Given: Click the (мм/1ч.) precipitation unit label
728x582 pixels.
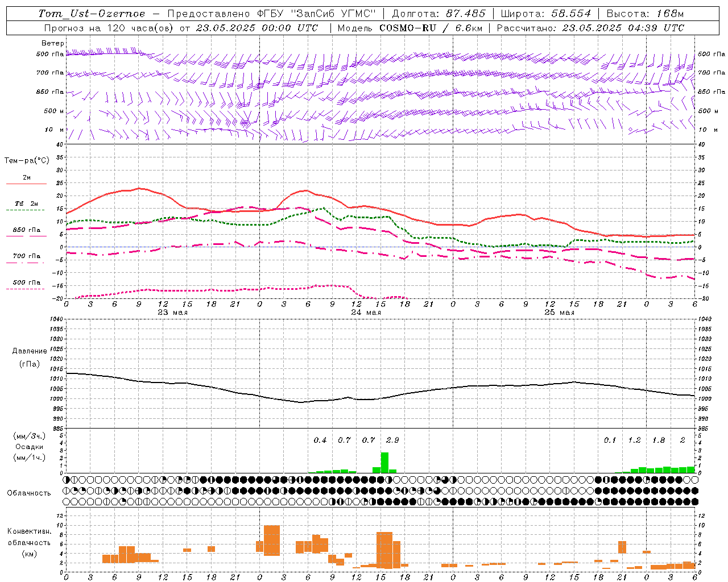Looking at the screenshot, I should (x=30, y=458).
